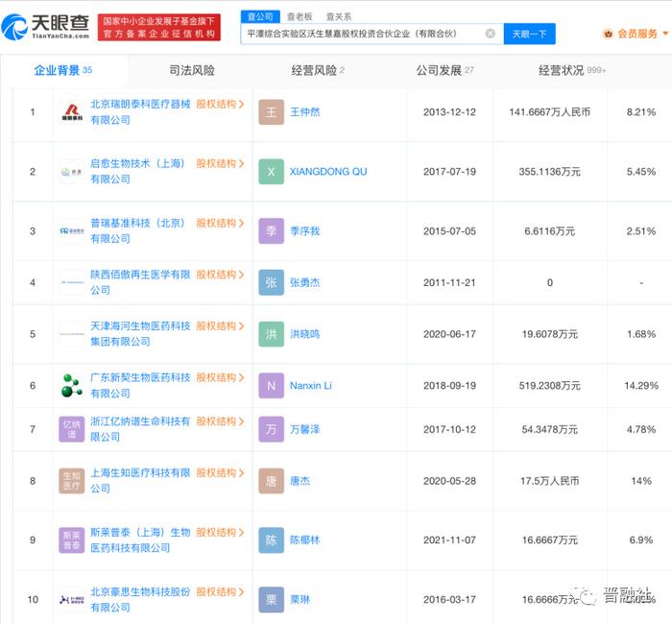This screenshot has width=672, height=624.
Task: Select the 查老板 search tab
Action: pos(300,16)
